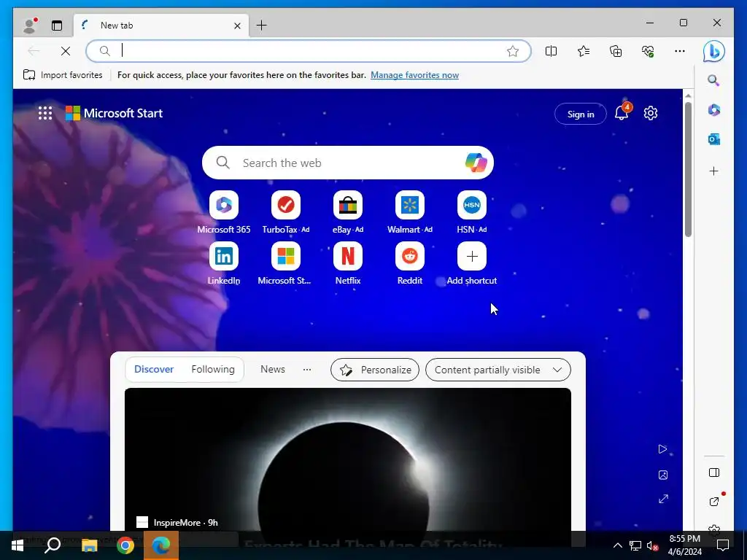The width and height of the screenshot is (747, 560).
Task: Open the Favorites list
Action: pyautogui.click(x=584, y=51)
